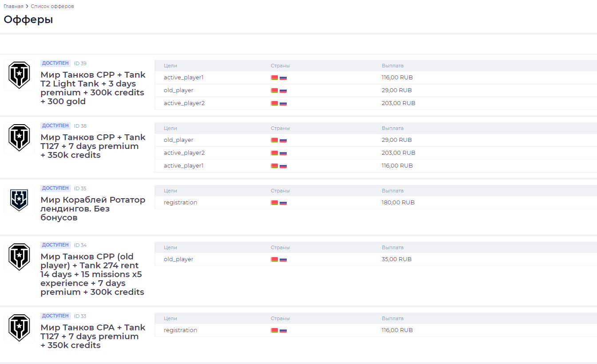Click ДОСТУПЕН badge next to ID 33
597x364 pixels.
tap(55, 316)
